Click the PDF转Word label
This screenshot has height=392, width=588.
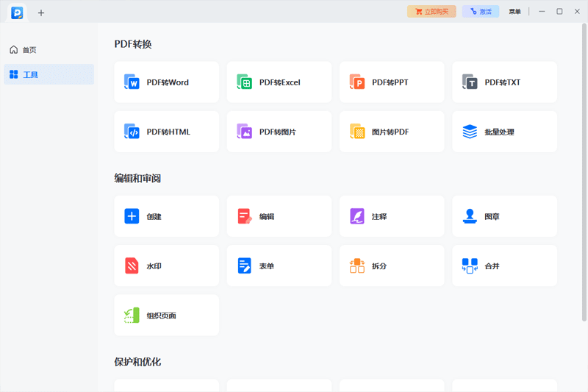point(168,82)
